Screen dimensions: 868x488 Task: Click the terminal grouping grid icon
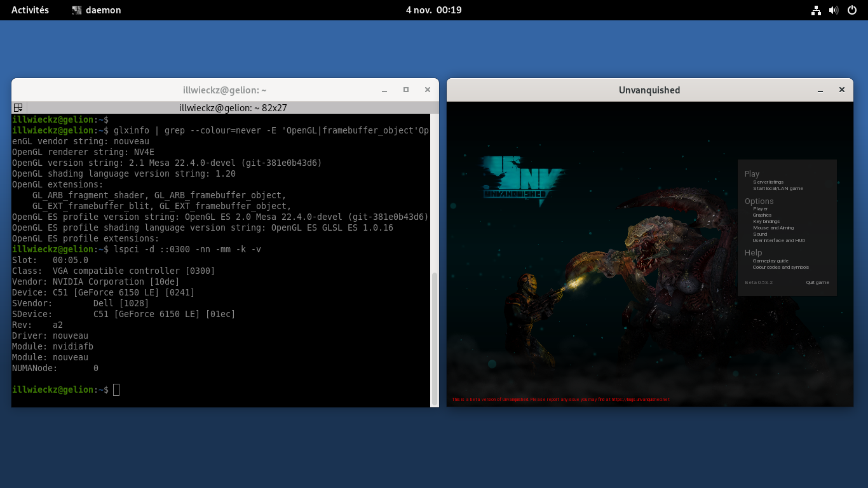(x=18, y=108)
